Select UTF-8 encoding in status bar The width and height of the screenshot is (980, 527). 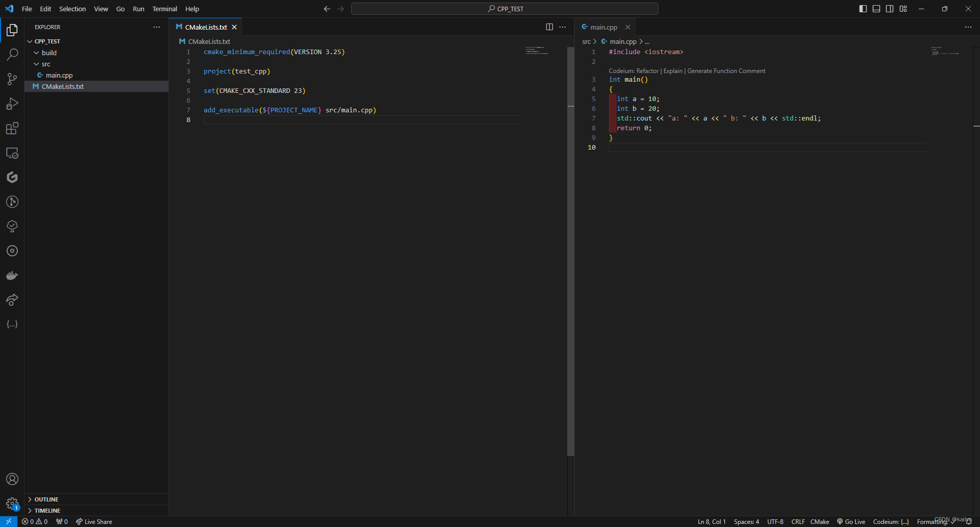775,521
